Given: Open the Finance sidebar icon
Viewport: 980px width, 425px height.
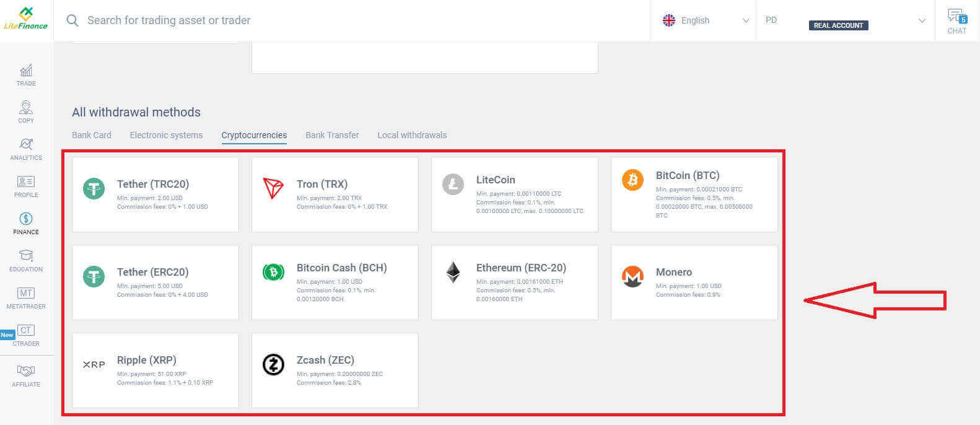Looking at the screenshot, I should (26, 219).
